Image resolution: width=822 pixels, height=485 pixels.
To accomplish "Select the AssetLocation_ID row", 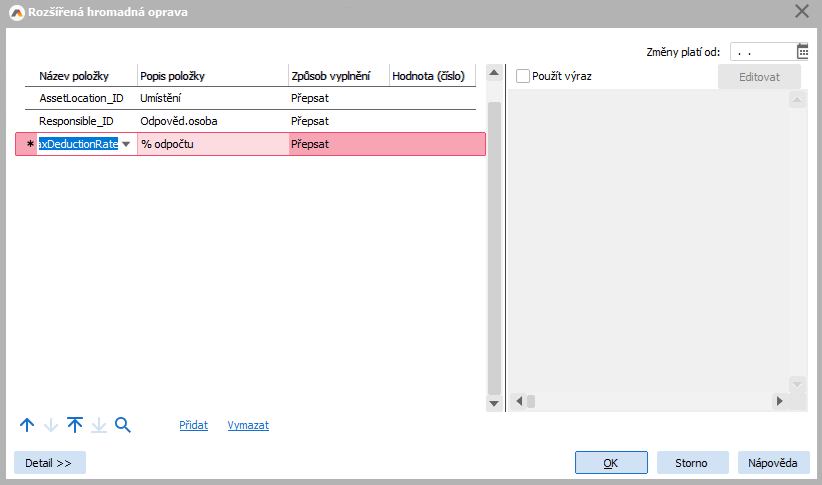I will click(80, 99).
